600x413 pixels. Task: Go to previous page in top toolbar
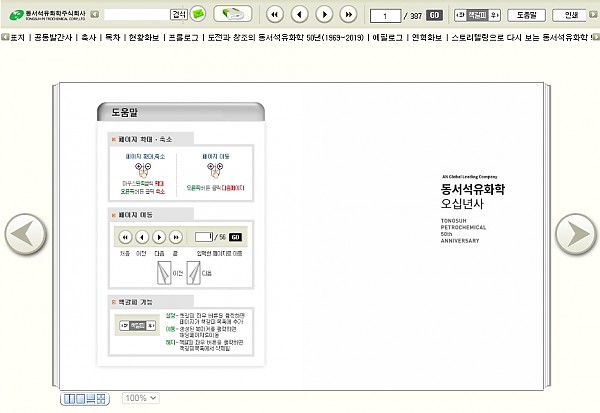[x=299, y=15]
